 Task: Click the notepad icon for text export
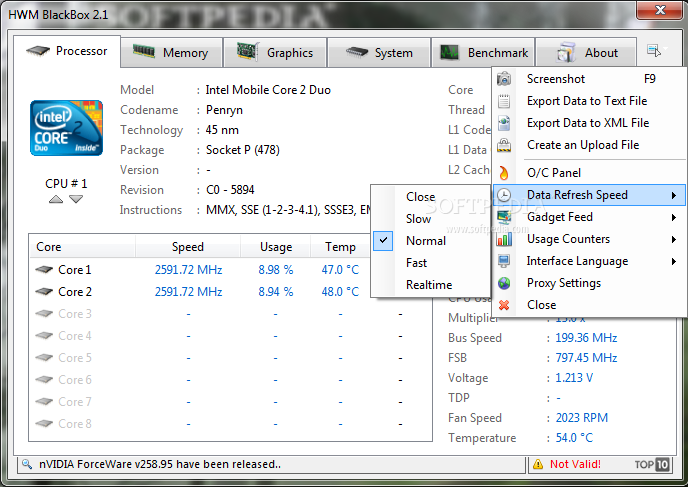pyautogui.click(x=504, y=101)
